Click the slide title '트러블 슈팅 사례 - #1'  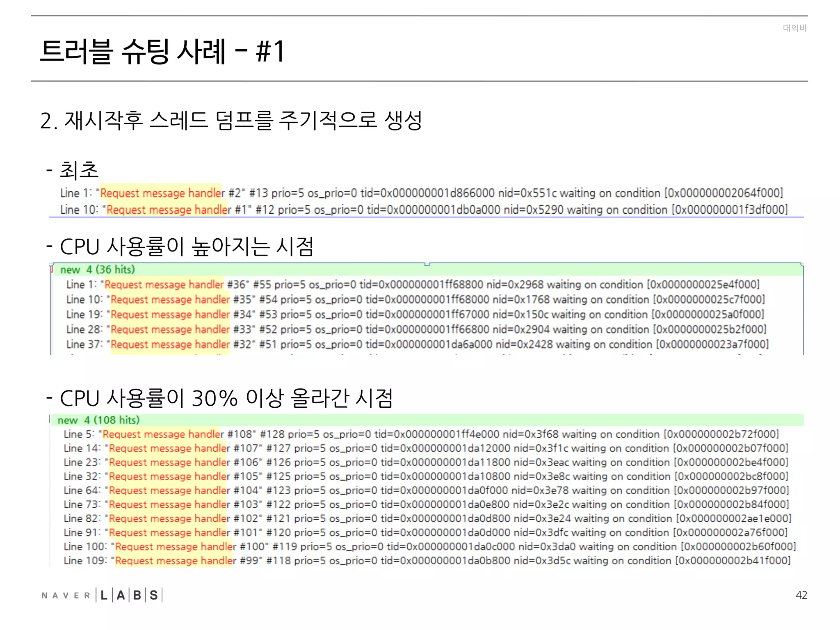click(x=162, y=52)
